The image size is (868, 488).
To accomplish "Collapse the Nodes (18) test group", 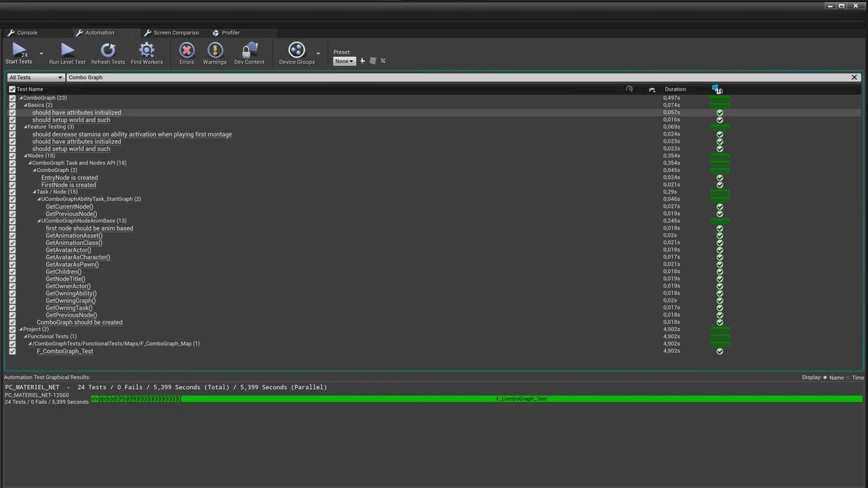I will 25,155.
